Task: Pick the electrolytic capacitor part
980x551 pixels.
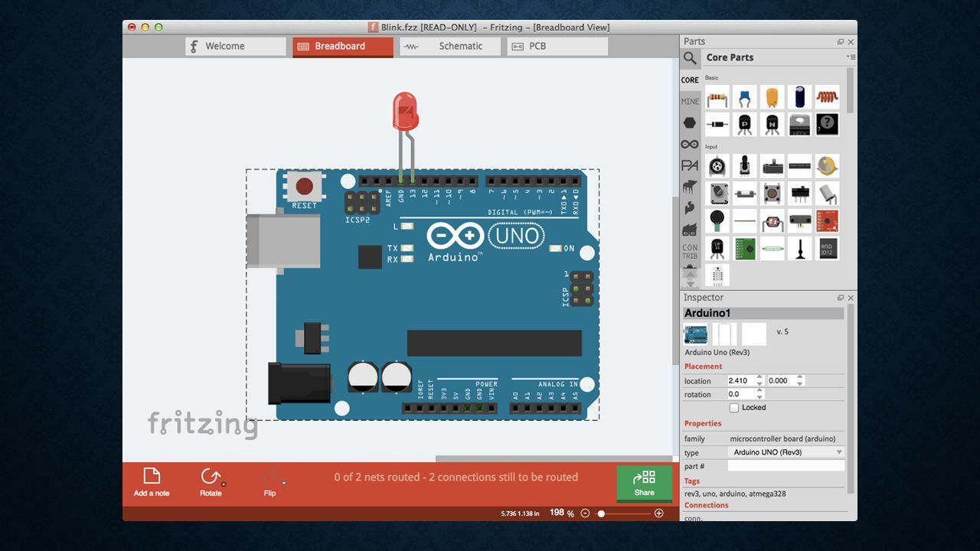Action: tap(800, 97)
